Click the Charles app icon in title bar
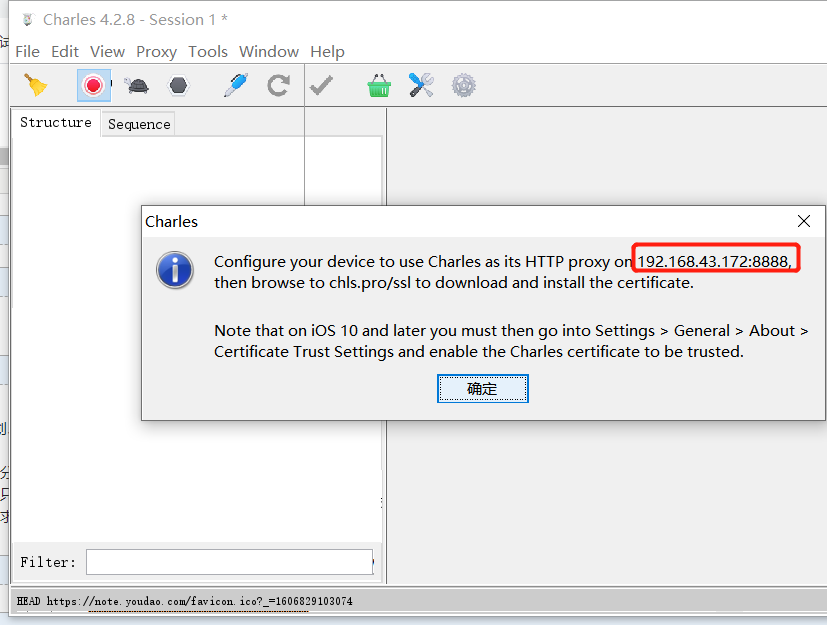 coord(27,20)
